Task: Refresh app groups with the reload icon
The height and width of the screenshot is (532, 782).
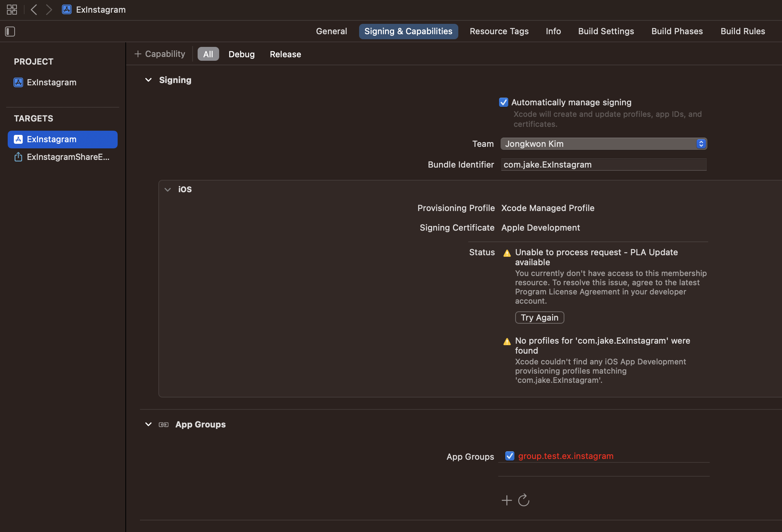Action: point(524,500)
